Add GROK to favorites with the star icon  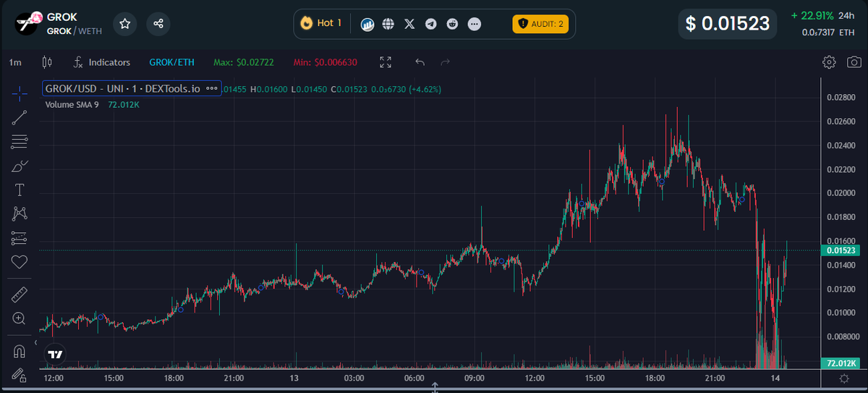pyautogui.click(x=125, y=24)
